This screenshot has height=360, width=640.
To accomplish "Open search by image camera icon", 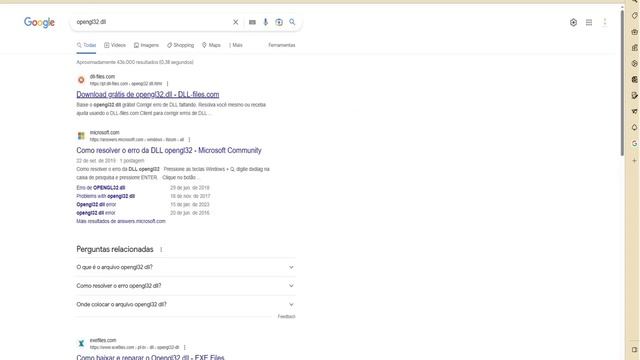I will [x=279, y=22].
